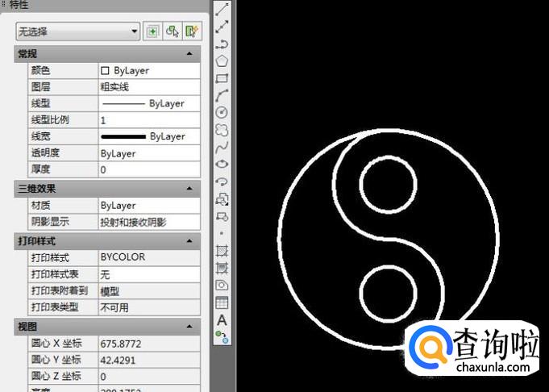Select the Multiline Text (A) tool

[x=223, y=320]
